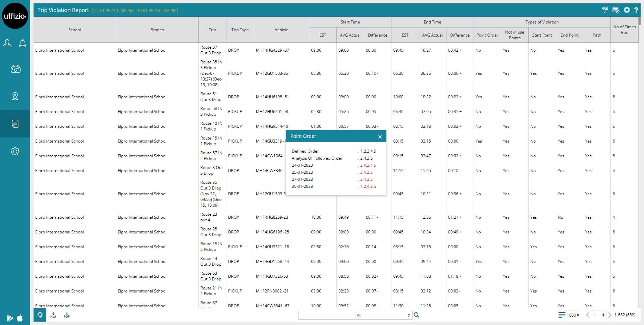Go to next page arrow
Screen dimensions: 644x325
[610, 315]
